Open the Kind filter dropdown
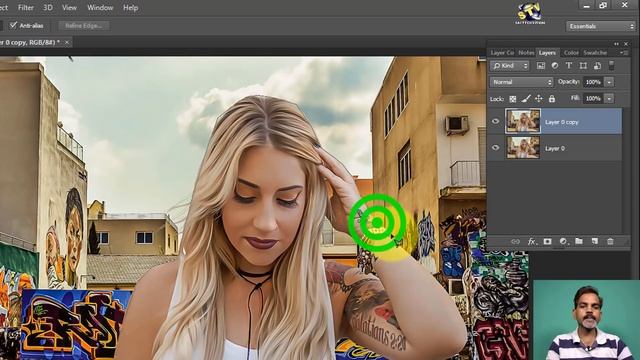This screenshot has width=640, height=360. pyautogui.click(x=510, y=66)
